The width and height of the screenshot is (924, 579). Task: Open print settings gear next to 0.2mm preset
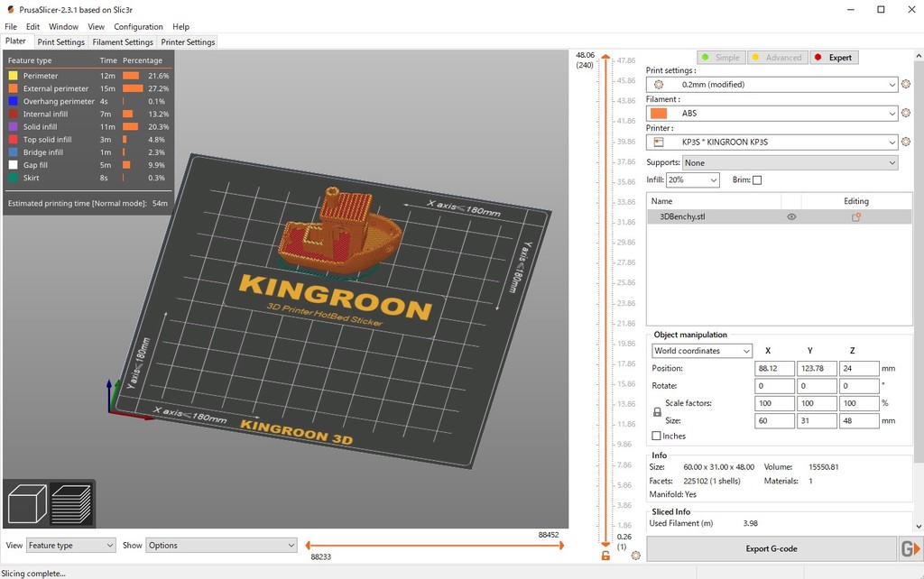point(906,85)
